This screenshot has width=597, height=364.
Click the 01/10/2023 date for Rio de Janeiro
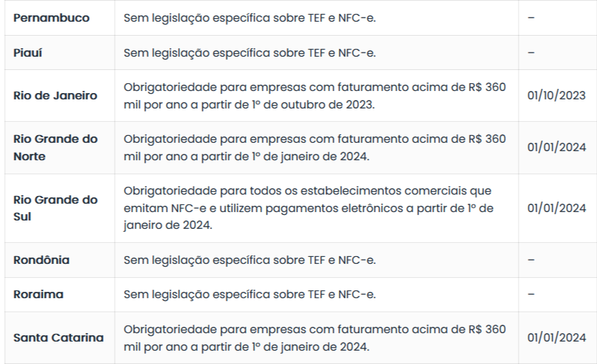[557, 95]
